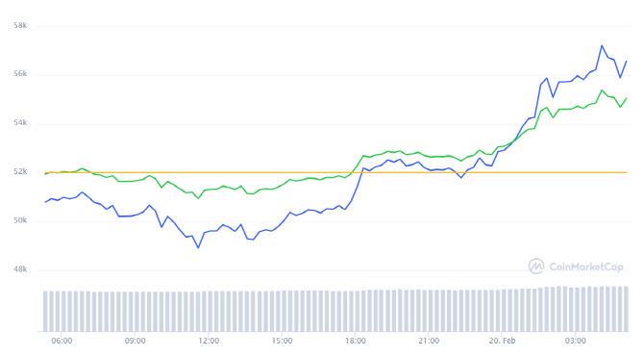Viewport: 644px width, 356px height.
Task: Click the CoinMarketCap logo icon
Action: coord(536,267)
